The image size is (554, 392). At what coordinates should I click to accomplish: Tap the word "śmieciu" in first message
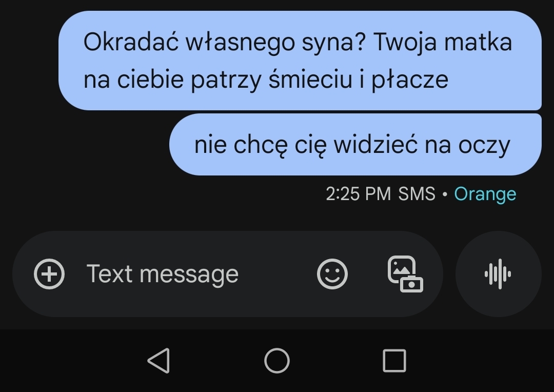point(310,79)
